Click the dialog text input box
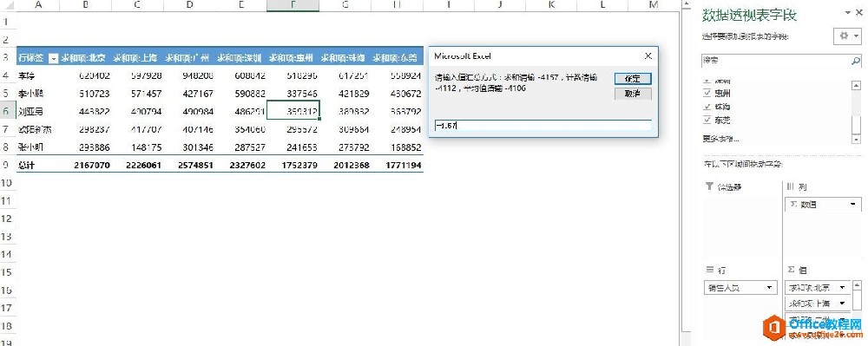The width and height of the screenshot is (868, 346). (543, 126)
